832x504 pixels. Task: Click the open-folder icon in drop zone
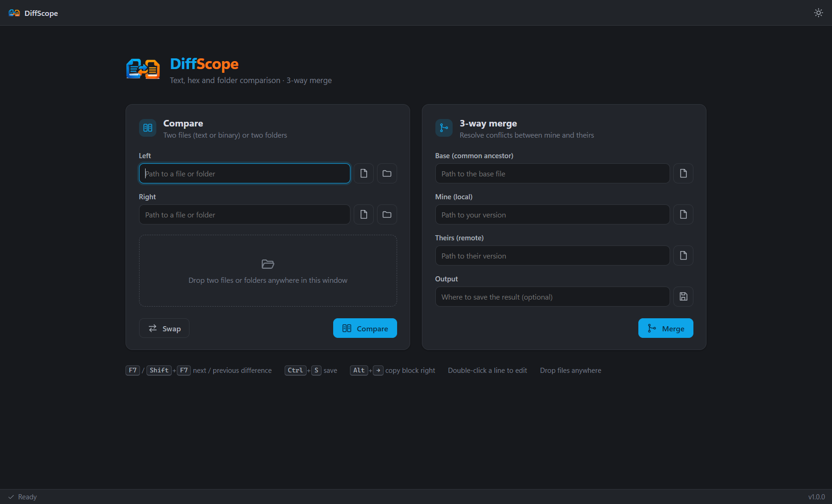pos(268,264)
